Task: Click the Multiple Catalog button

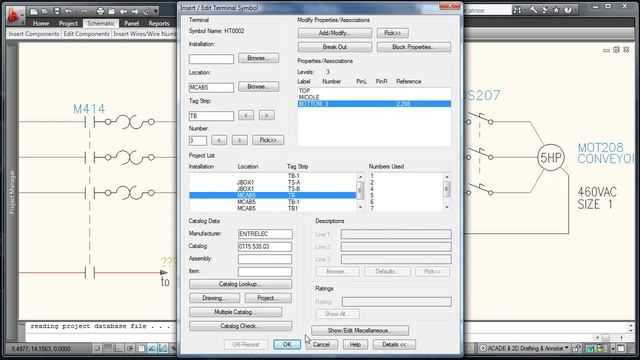Action: [236, 312]
